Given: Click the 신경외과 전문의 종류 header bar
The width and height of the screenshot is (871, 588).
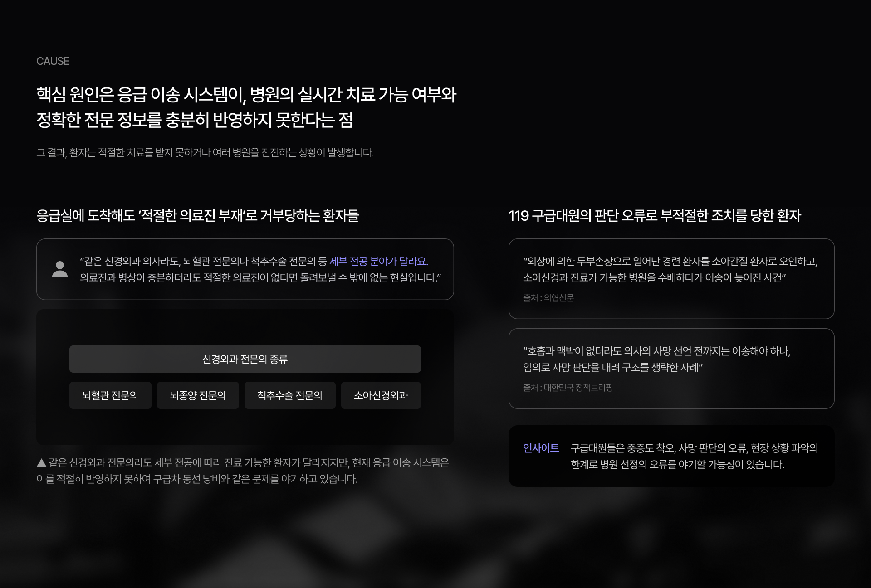Looking at the screenshot, I should click(x=245, y=359).
